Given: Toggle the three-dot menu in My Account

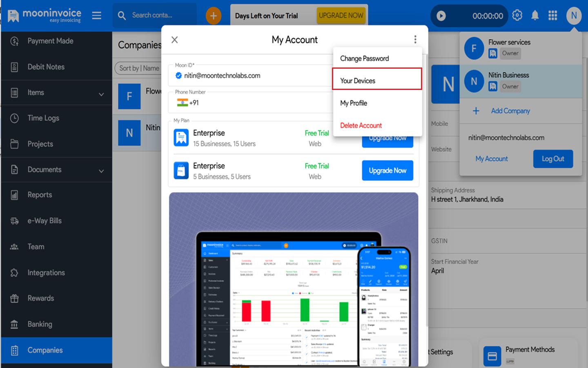Looking at the screenshot, I should (415, 39).
